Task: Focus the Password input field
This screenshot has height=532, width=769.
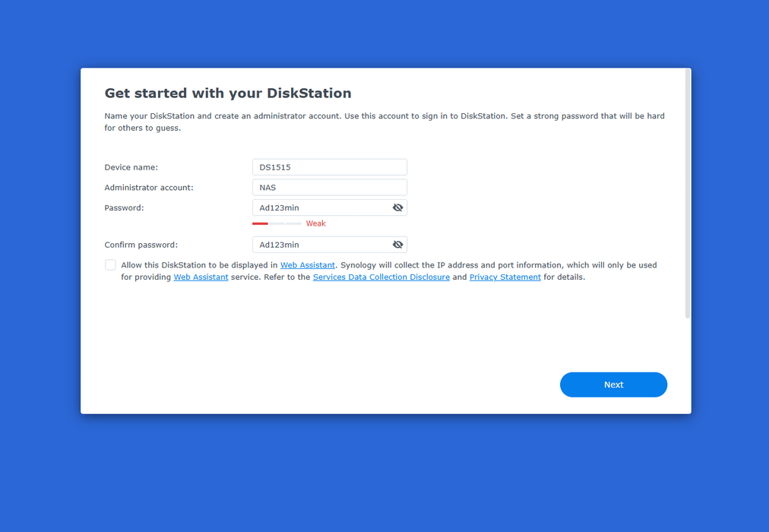Action: pos(321,207)
